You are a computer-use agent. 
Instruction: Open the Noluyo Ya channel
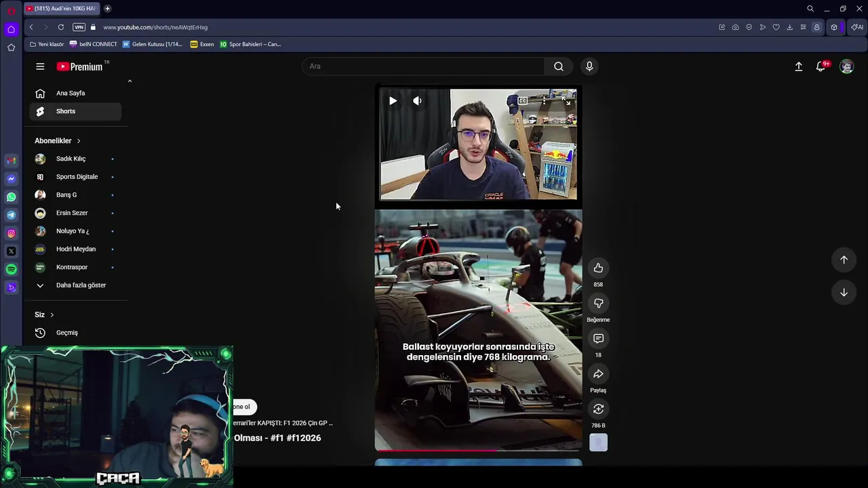coord(75,231)
